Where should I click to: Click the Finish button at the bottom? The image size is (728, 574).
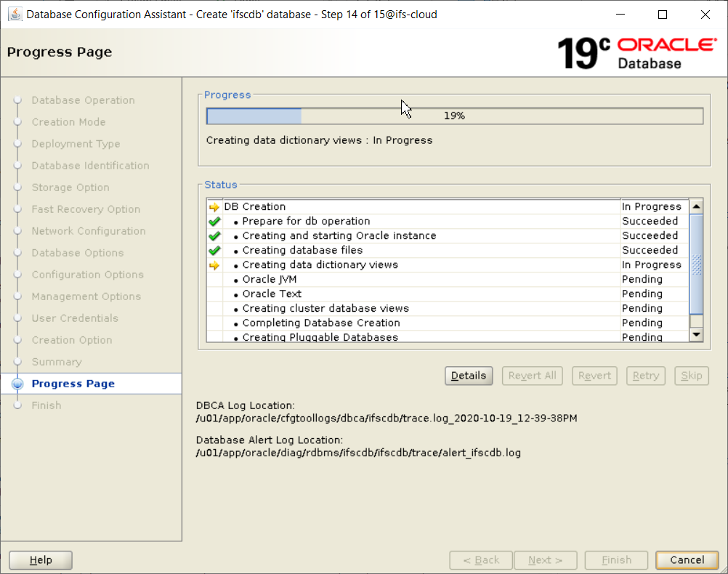coord(617,560)
